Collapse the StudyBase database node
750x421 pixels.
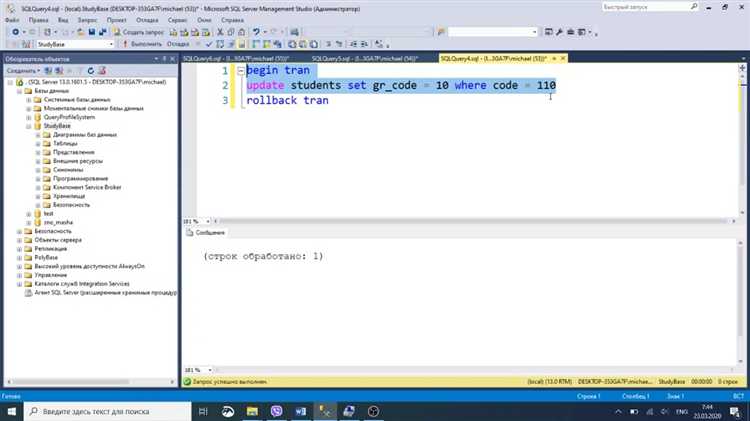[x=29, y=126]
